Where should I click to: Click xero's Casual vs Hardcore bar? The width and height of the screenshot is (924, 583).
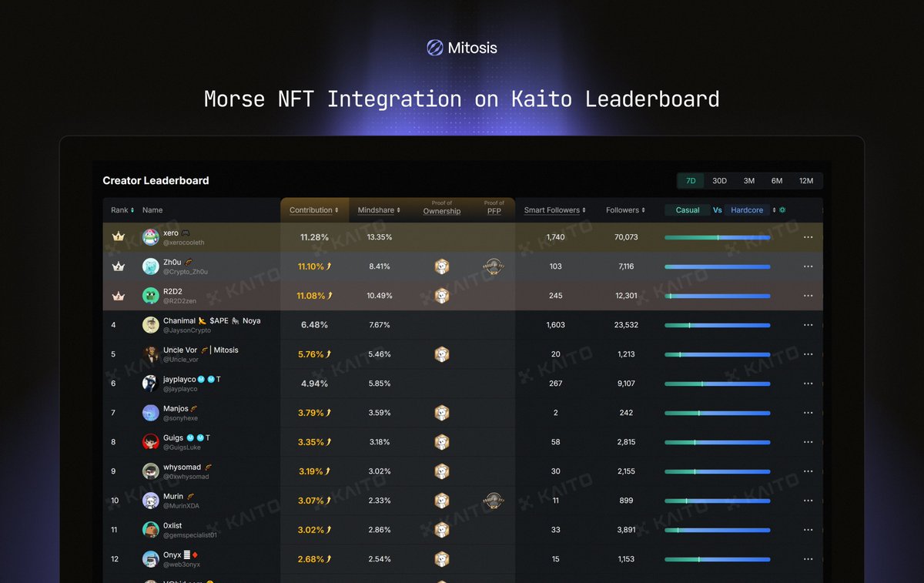point(718,237)
